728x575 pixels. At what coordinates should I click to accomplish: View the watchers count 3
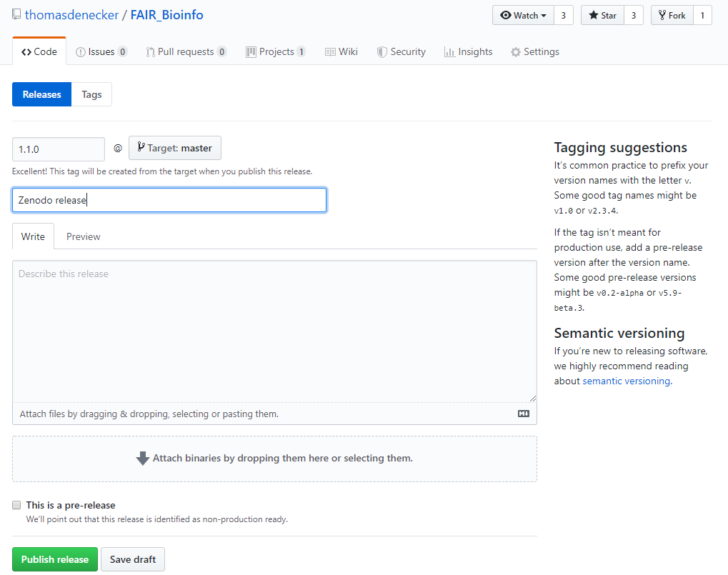564,15
